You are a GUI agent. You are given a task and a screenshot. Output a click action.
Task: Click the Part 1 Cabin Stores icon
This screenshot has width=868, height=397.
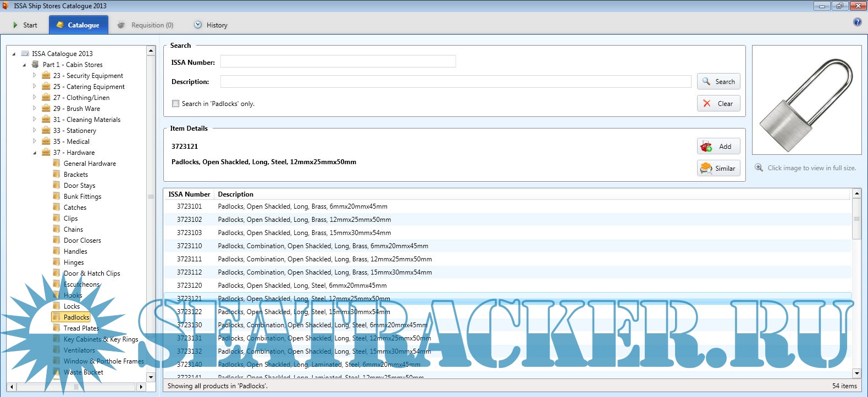[36, 64]
